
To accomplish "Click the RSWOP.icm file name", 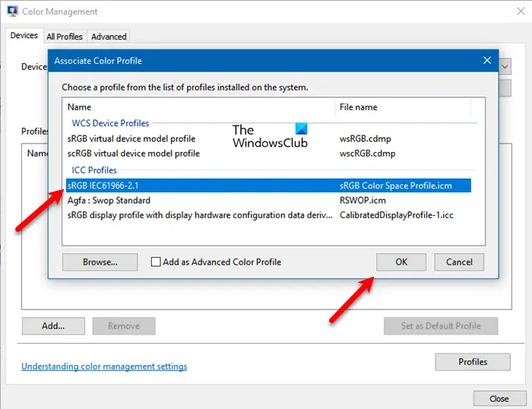I will click(x=363, y=200).
